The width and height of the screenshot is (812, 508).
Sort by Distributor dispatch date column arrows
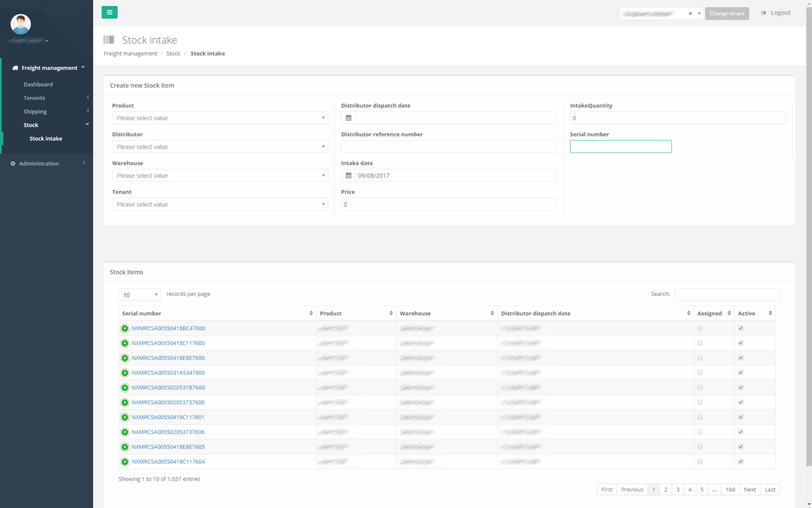click(688, 313)
